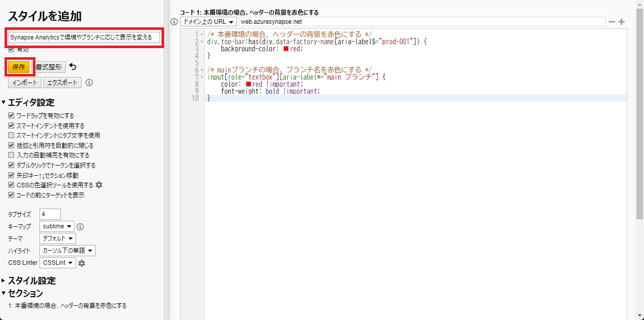Screen dimensions: 644x320
Task: Open the ハイライト dropdown
Action: tap(67, 251)
